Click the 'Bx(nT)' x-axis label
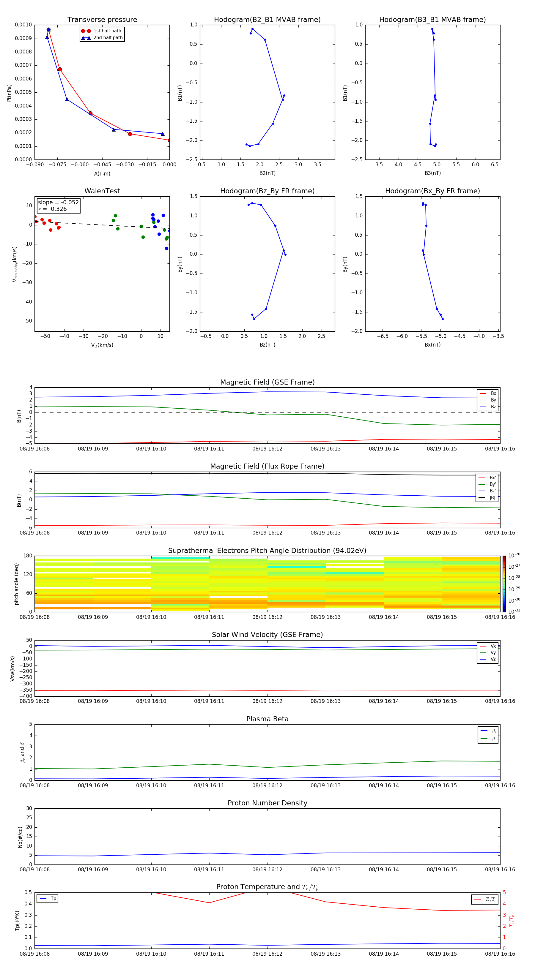Image resolution: width=535 pixels, height=980 pixels. coord(432,345)
